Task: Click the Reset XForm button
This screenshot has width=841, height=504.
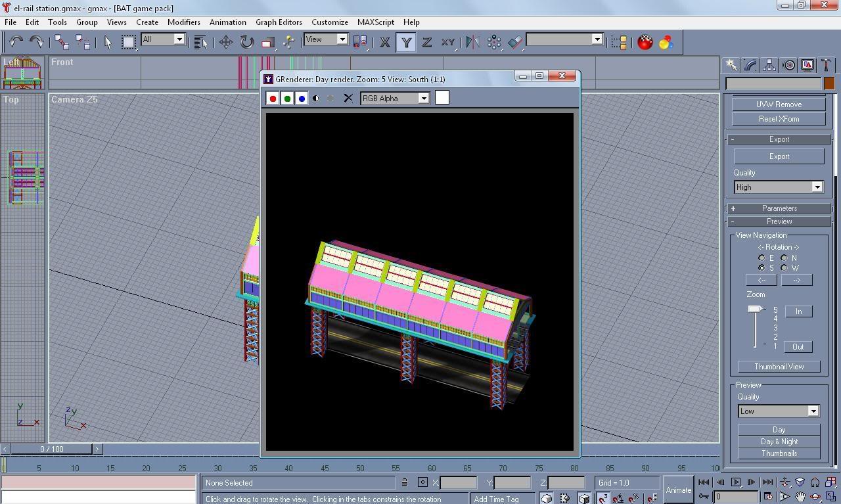Action: (x=779, y=119)
